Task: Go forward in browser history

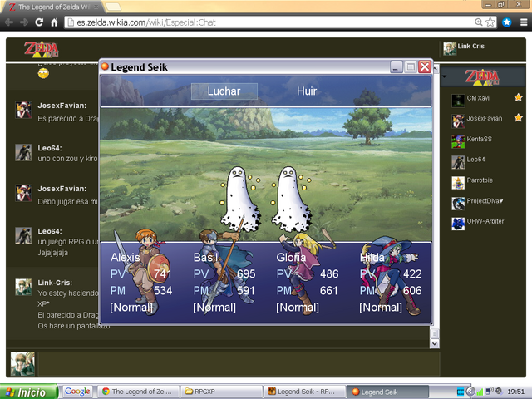Action: tap(24, 22)
